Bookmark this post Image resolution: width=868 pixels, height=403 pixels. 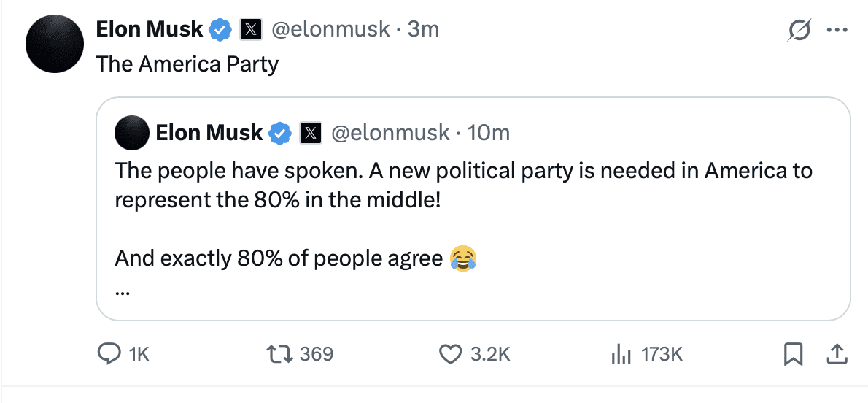coord(794,353)
